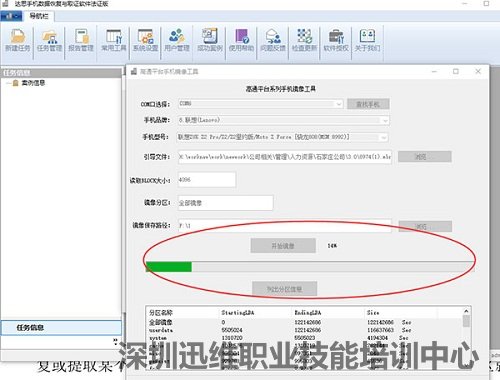Click the 查找手机 find phone button
This screenshot has height=380, width=500.
368,104
